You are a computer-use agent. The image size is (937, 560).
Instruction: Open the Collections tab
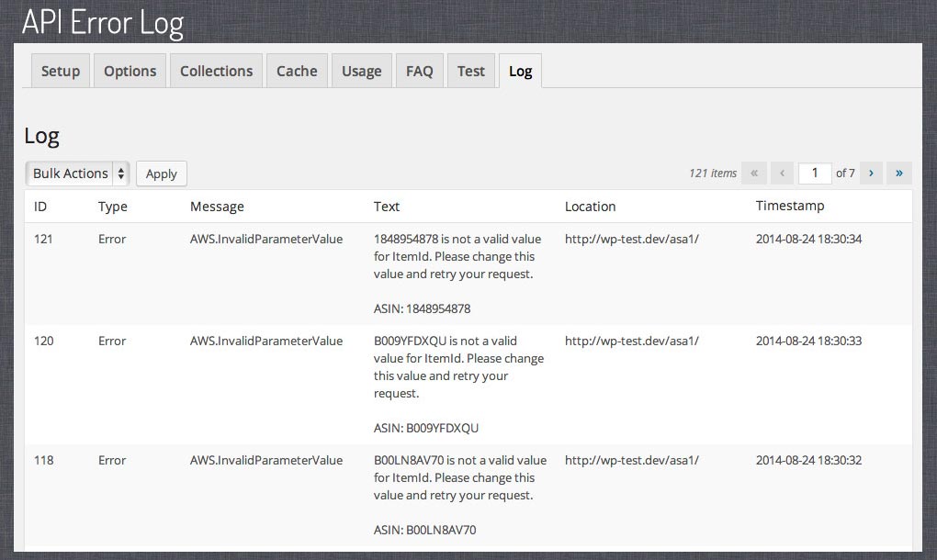[216, 71]
